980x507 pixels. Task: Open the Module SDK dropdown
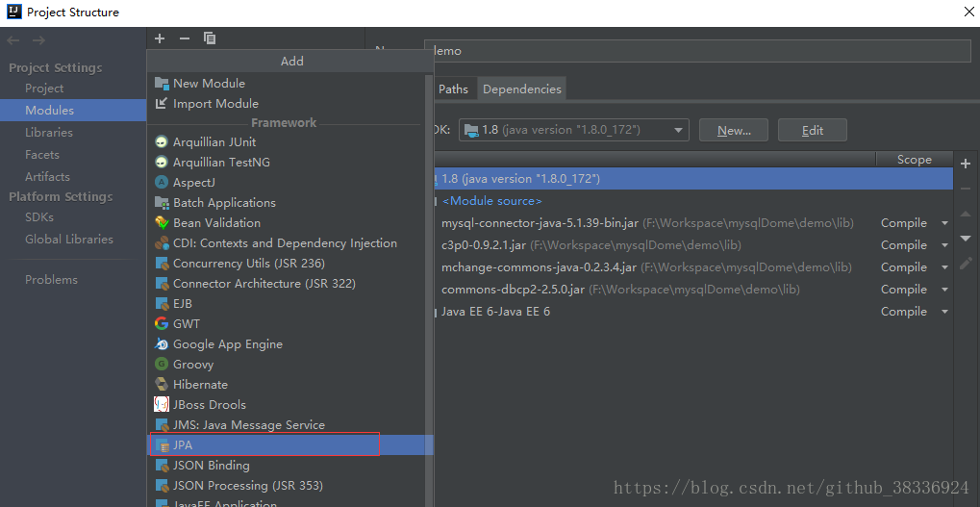click(x=574, y=130)
